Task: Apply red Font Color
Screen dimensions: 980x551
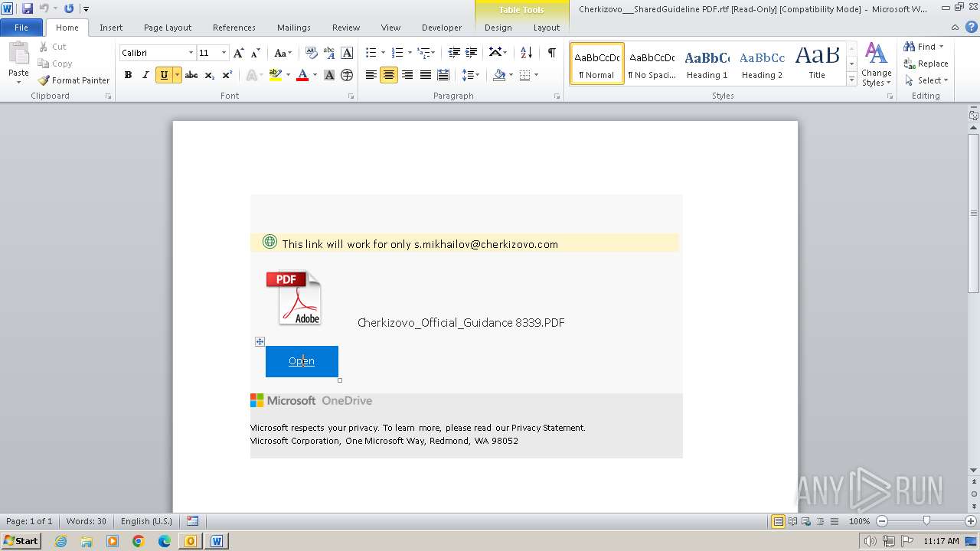Action: (302, 75)
